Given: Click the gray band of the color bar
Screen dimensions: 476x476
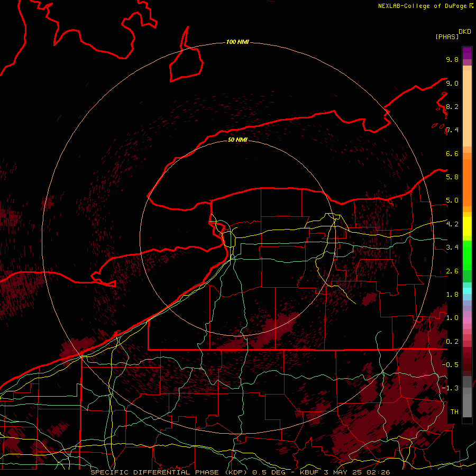Looking at the screenshot, I should [467, 397].
